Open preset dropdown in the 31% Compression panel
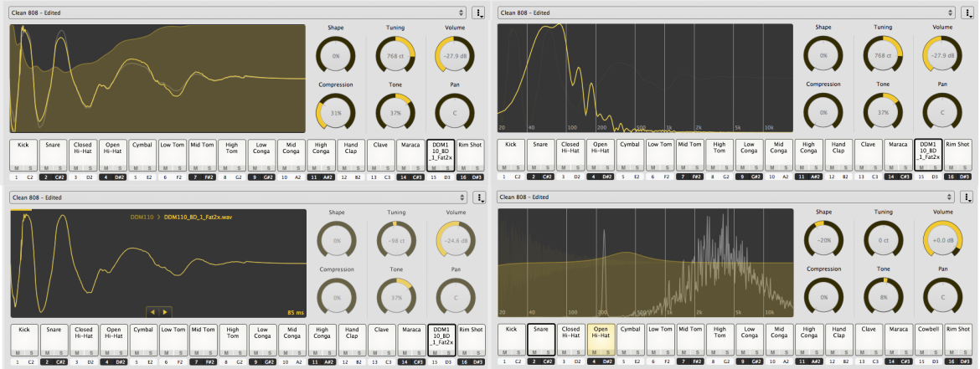980x369 pixels. point(238,13)
